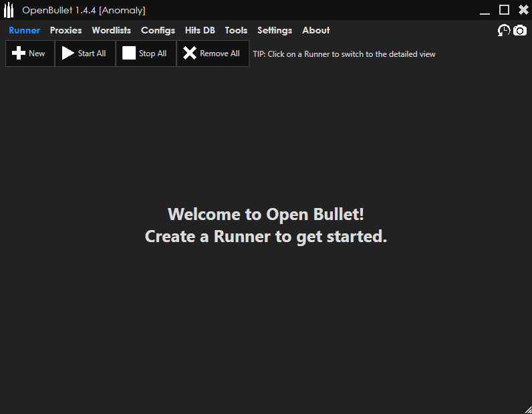
Task: Go to the Configs tab
Action: [x=158, y=31]
